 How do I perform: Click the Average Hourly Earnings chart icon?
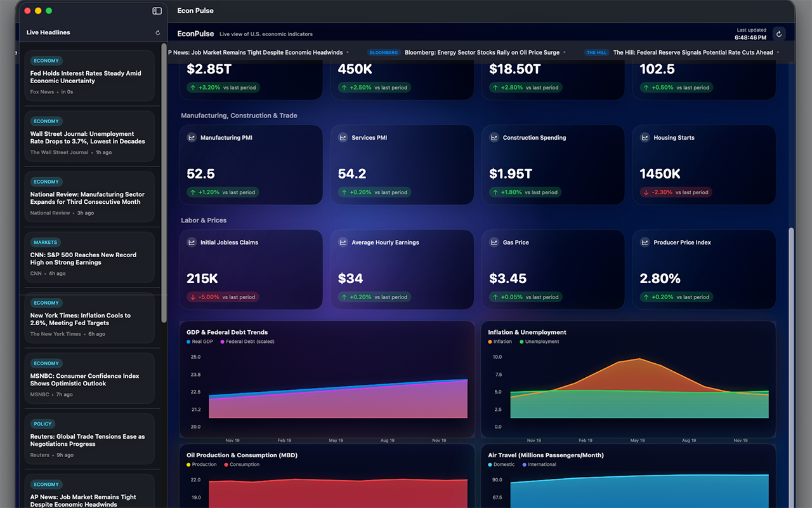pyautogui.click(x=343, y=242)
